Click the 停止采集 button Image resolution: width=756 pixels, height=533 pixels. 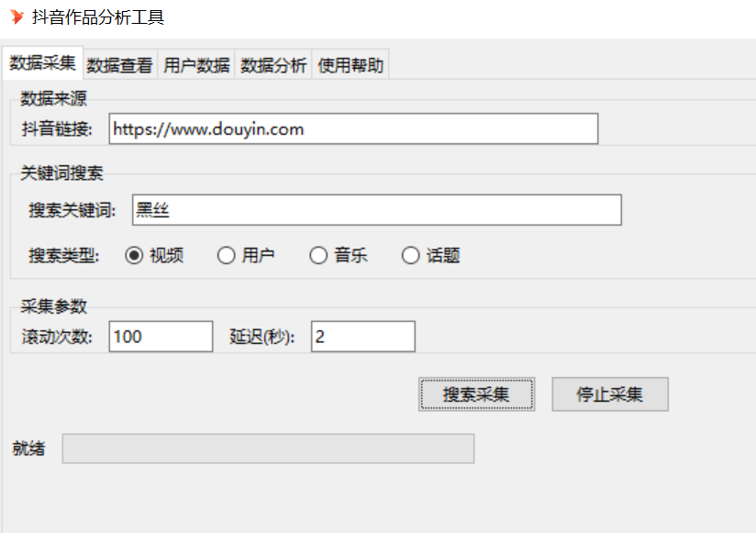click(609, 394)
